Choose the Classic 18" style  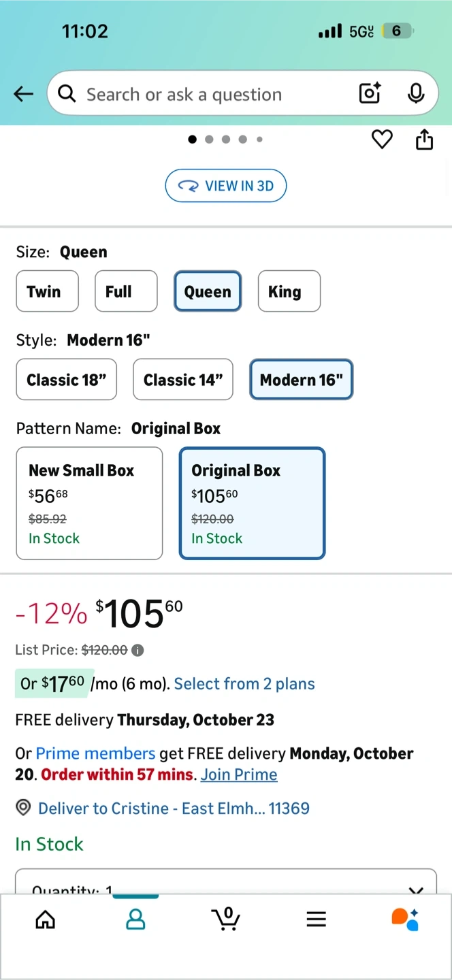click(x=66, y=380)
